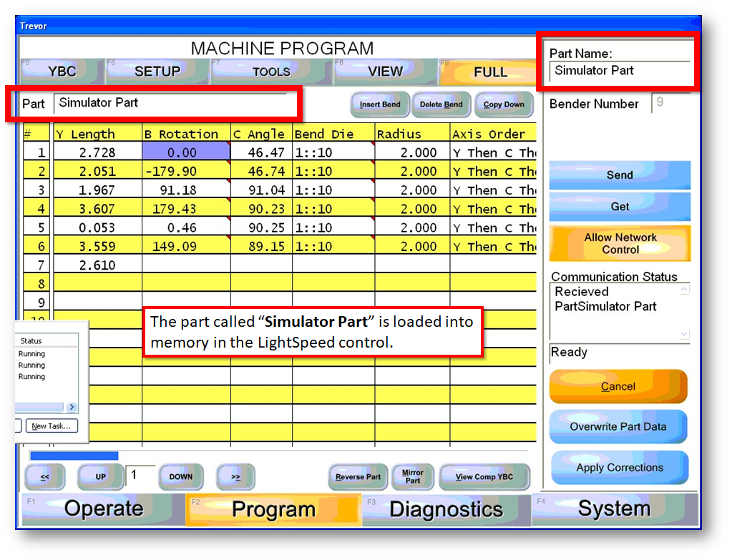Select B Rotation cell in row 1

point(186,152)
